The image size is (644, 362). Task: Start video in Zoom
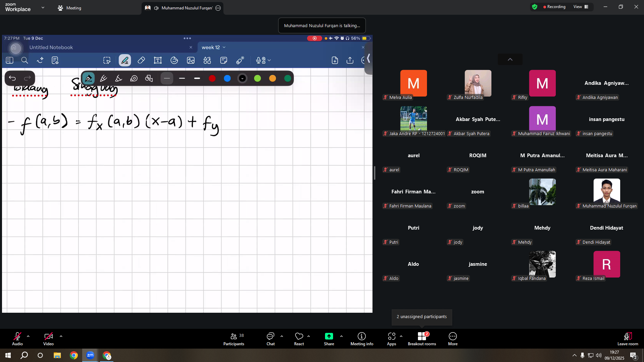(48, 339)
